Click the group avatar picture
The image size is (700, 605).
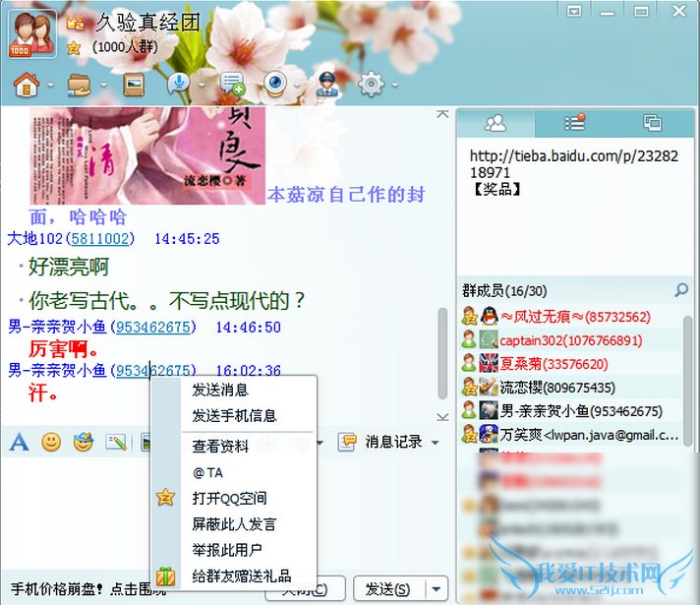[x=32, y=34]
